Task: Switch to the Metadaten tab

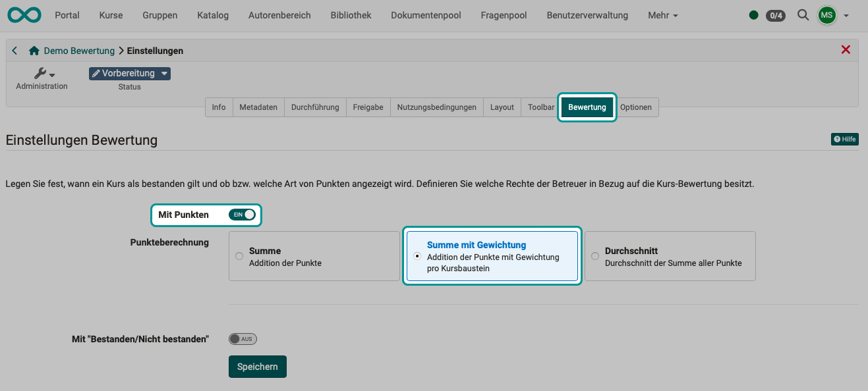Action: (x=258, y=107)
